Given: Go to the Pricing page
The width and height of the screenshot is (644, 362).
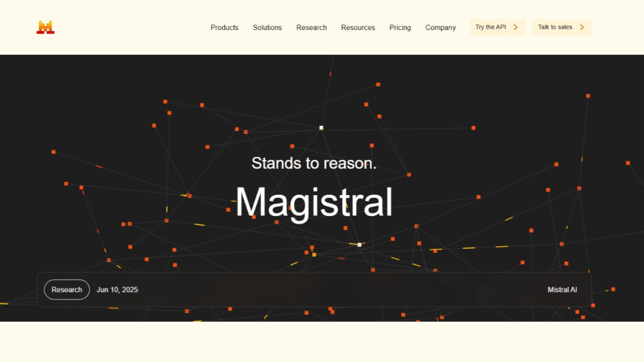Looking at the screenshot, I should (400, 27).
